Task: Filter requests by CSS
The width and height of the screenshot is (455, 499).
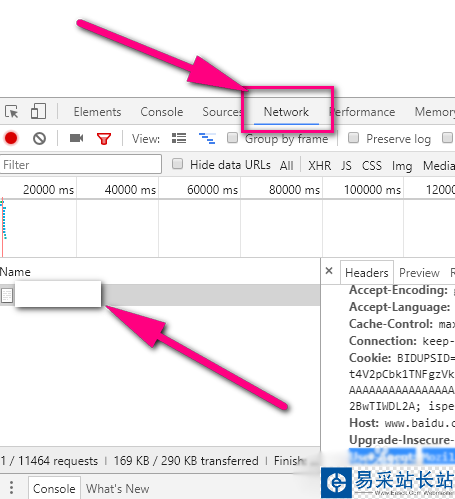Action: (372, 165)
